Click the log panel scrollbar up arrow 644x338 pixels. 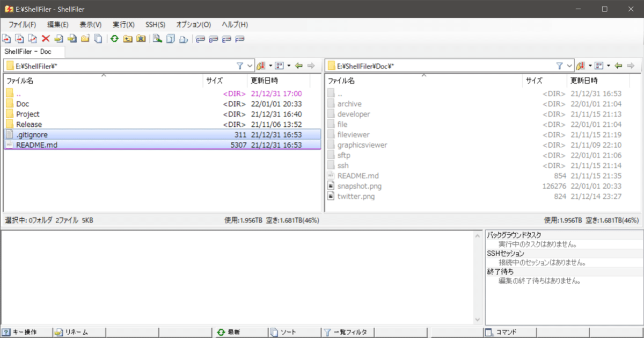pyautogui.click(x=478, y=235)
